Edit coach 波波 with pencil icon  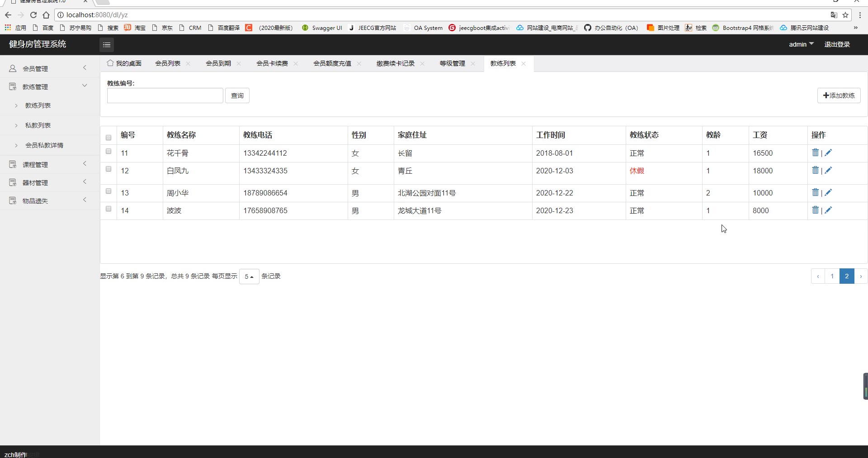click(x=828, y=210)
